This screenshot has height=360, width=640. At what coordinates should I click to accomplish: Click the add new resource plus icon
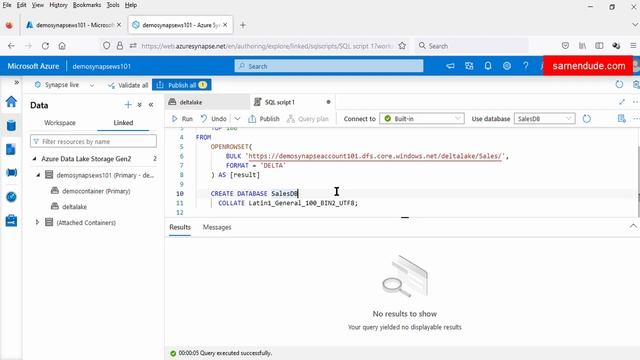pos(128,105)
